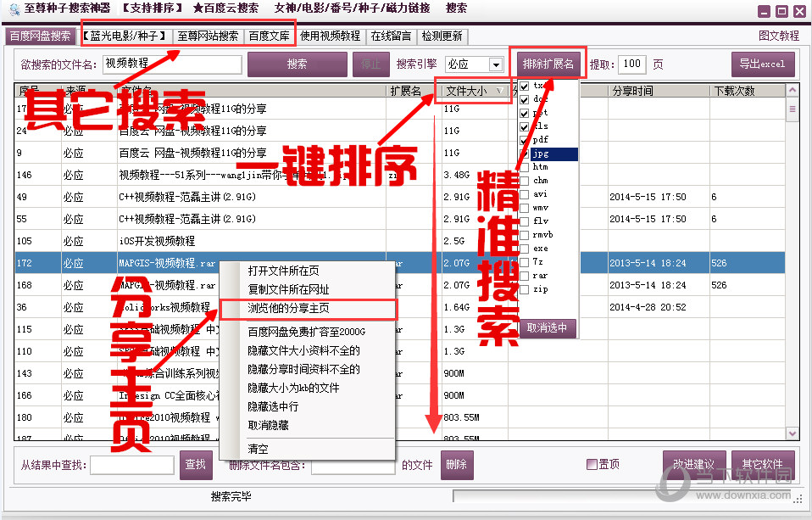Screen dimensions: 812x520
Task: Check the chm extension checkbox
Action: (x=525, y=181)
